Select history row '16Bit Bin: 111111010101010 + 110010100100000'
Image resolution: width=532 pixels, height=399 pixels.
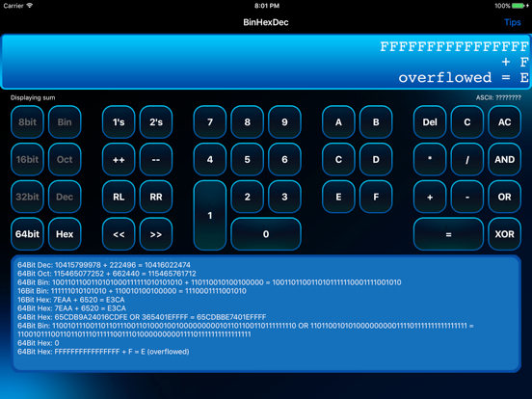(132, 291)
